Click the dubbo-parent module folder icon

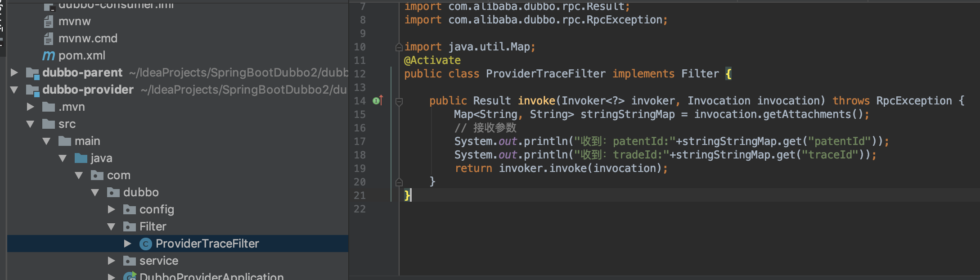coord(32,73)
